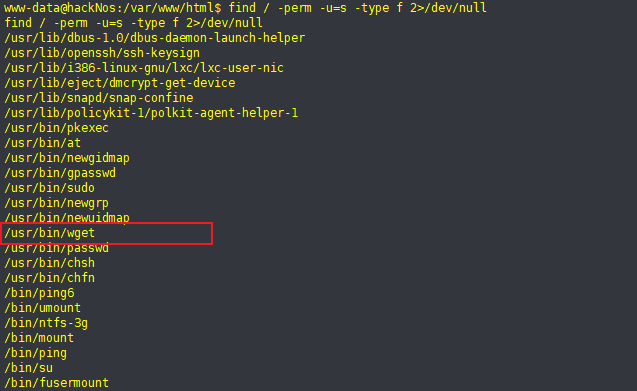The height and width of the screenshot is (391, 637).
Task: Click the dmcrypt-get-device path line
Action: click(120, 83)
